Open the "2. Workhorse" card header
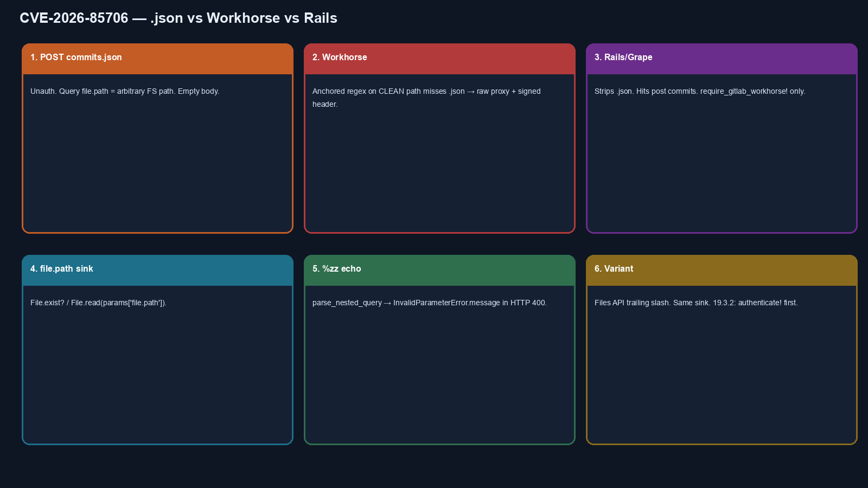Image resolution: width=868 pixels, height=488 pixels. pyautogui.click(x=439, y=59)
